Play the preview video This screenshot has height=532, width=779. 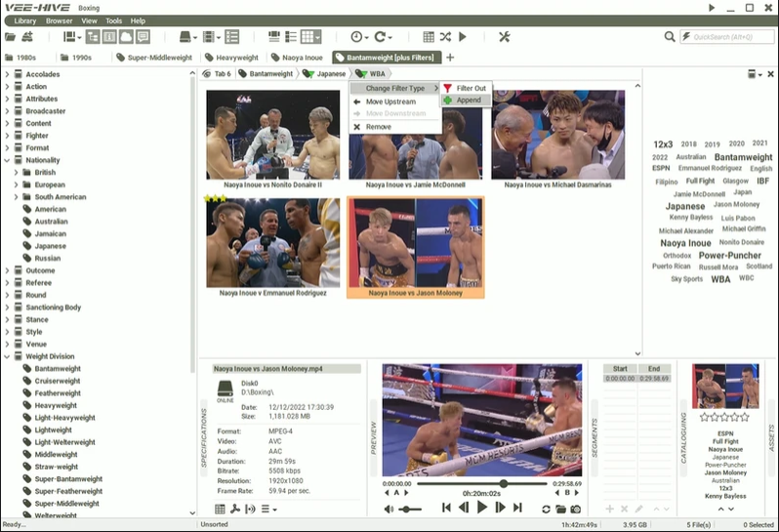click(482, 508)
